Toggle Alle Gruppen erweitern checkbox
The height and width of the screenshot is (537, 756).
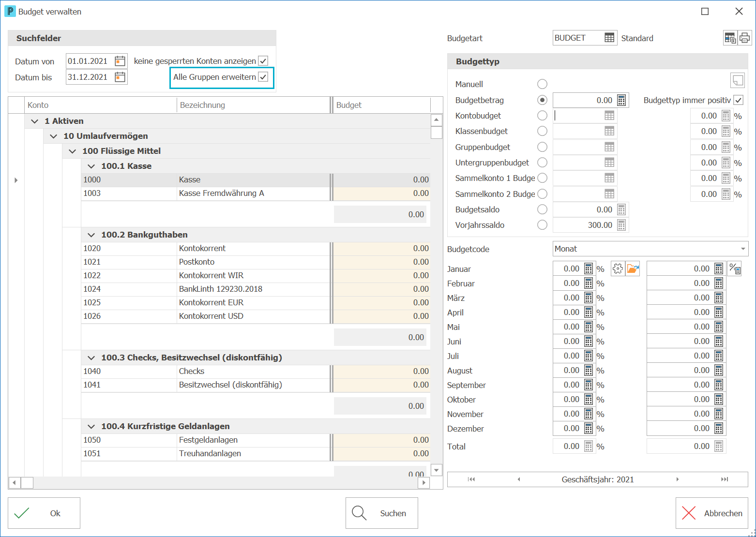coord(263,77)
